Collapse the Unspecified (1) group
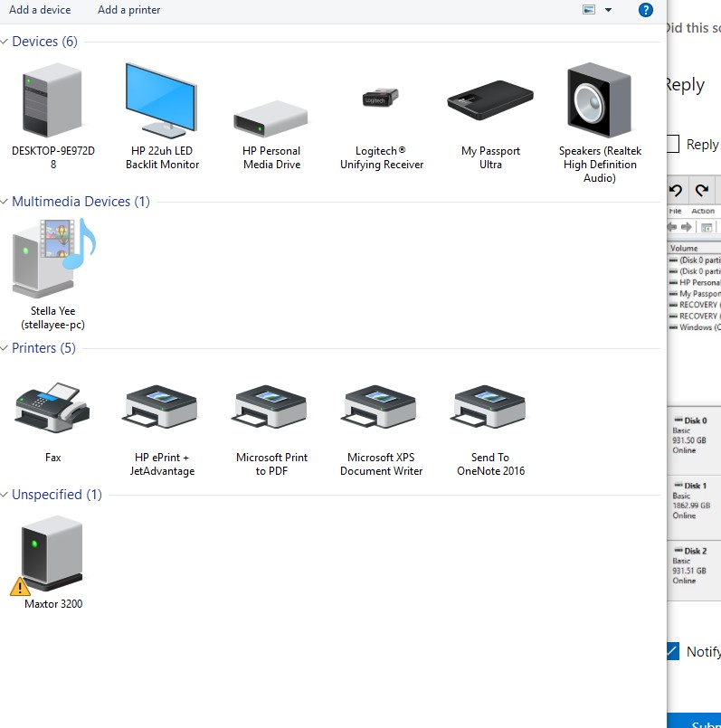The width and height of the screenshot is (721, 728). [x=5, y=495]
